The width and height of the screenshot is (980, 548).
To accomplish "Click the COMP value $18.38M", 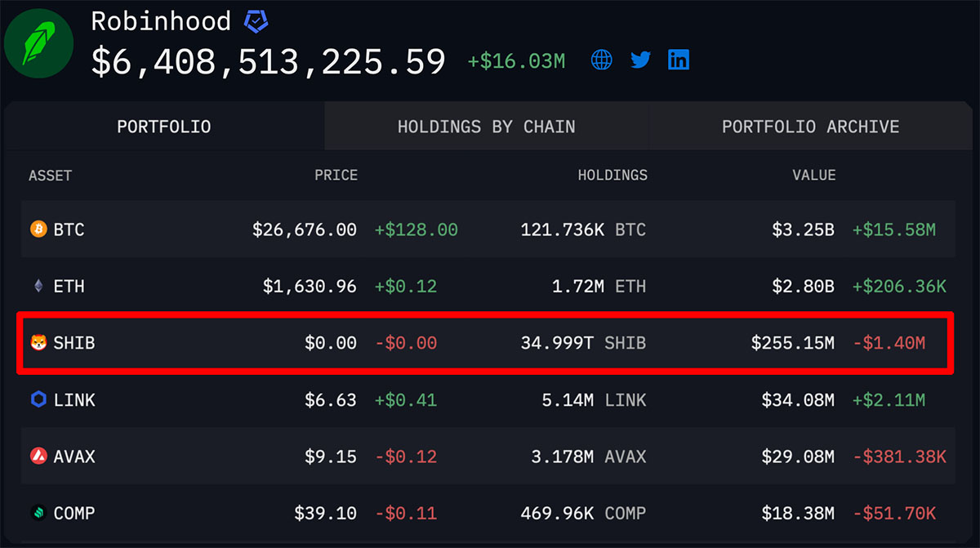I will [798, 513].
